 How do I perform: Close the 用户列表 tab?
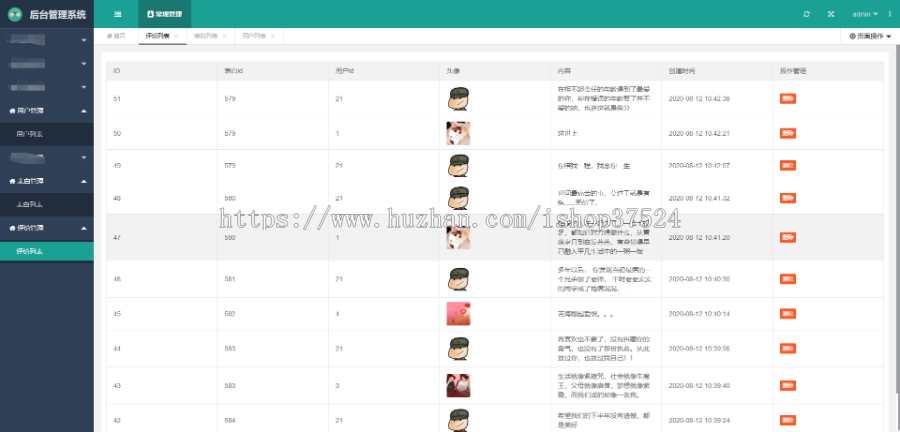(272, 36)
